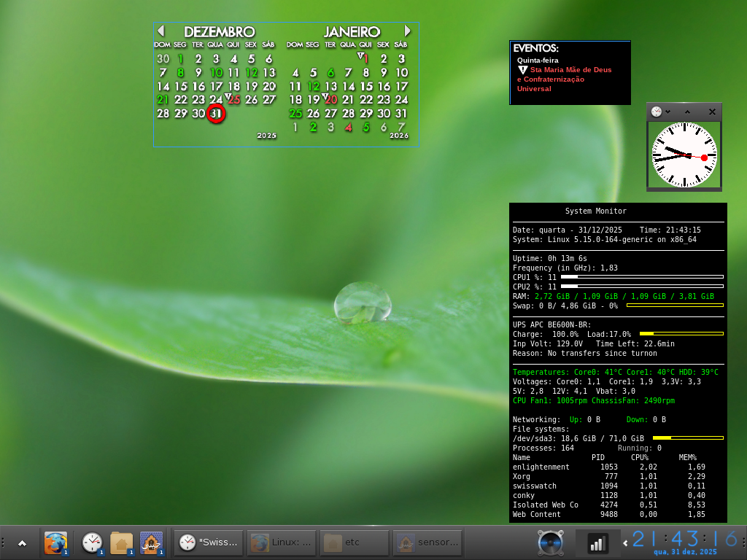
Task: Launch Firefox from the taskbar launcher
Action: click(55, 543)
